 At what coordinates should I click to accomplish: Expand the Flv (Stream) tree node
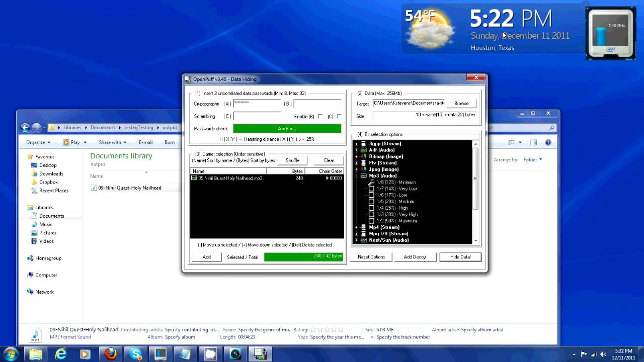[357, 163]
